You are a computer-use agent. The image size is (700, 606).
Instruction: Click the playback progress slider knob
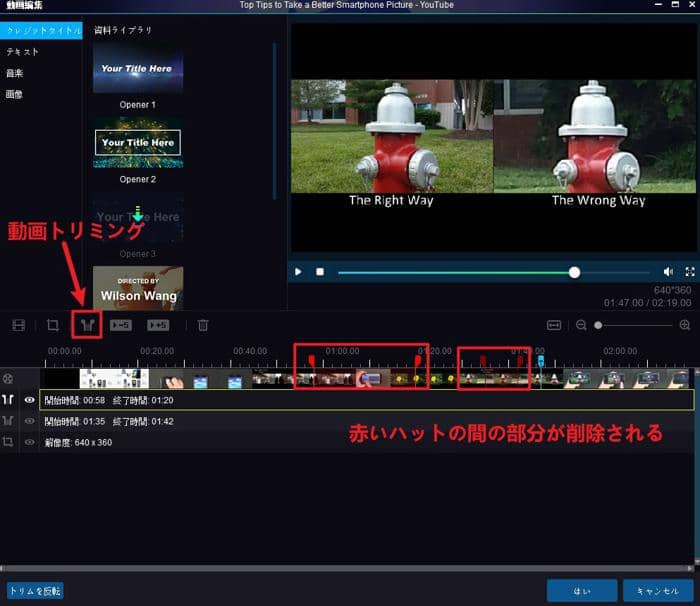pyautogui.click(x=575, y=272)
